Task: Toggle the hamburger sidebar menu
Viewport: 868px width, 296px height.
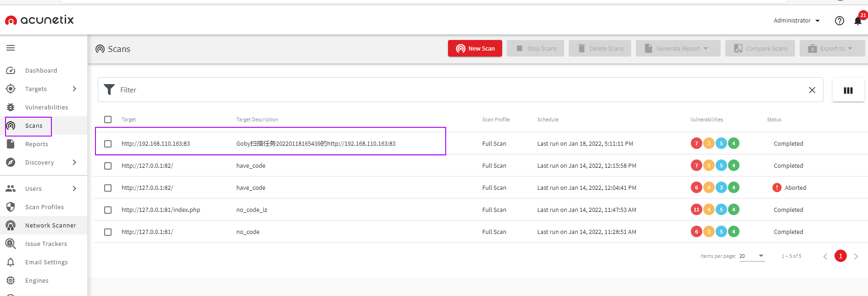Action: pyautogui.click(x=11, y=48)
